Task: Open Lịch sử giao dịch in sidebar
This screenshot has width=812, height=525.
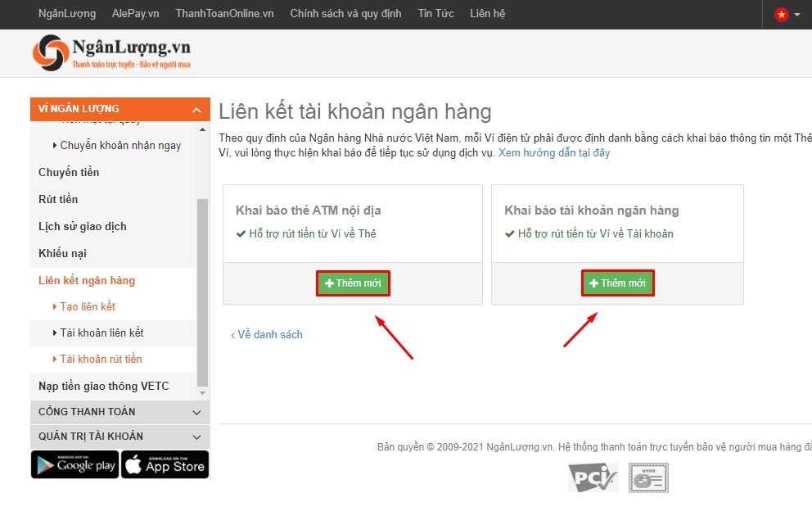Action: click(83, 227)
